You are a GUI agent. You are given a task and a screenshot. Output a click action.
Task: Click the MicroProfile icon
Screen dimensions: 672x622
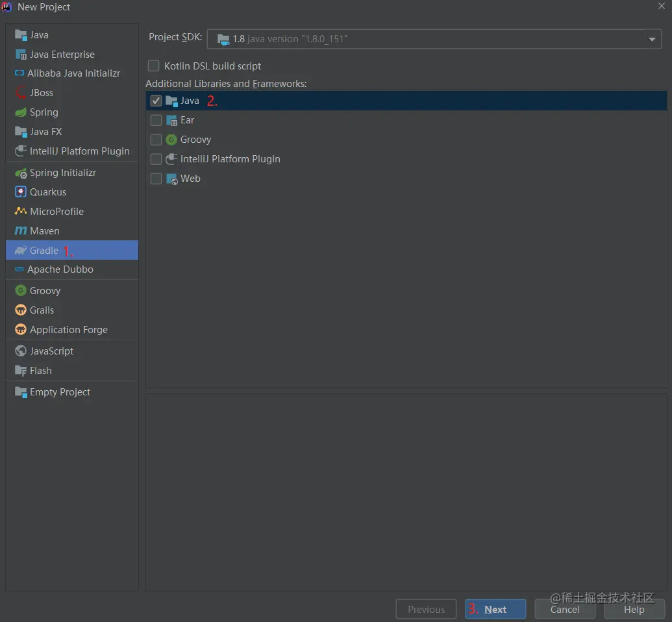pyautogui.click(x=21, y=211)
